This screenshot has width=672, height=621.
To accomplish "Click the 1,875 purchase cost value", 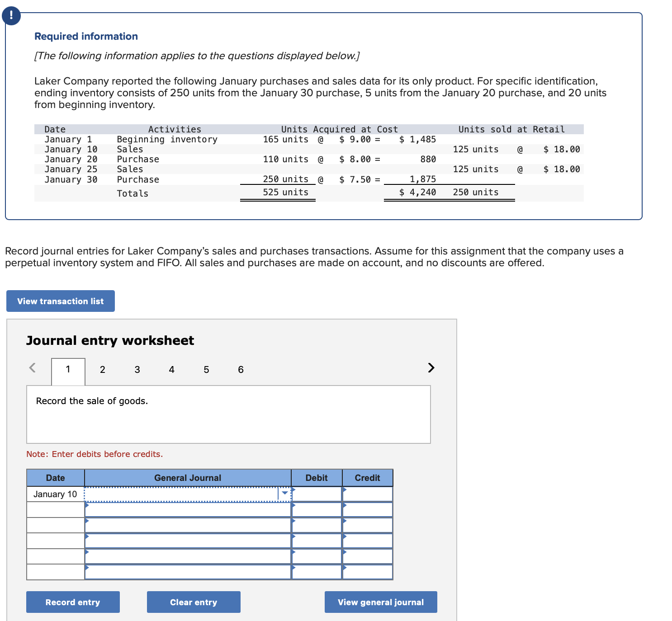I will [423, 179].
